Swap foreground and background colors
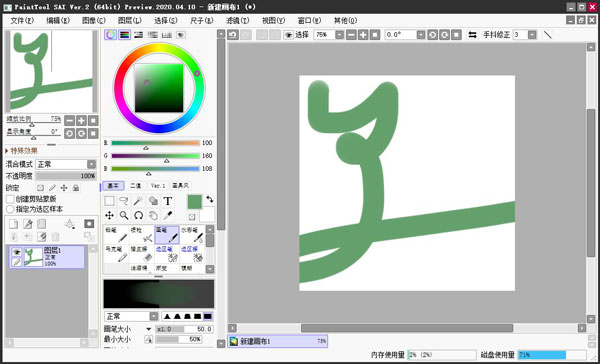Image resolution: width=600 pixels, height=364 pixels. point(210,199)
